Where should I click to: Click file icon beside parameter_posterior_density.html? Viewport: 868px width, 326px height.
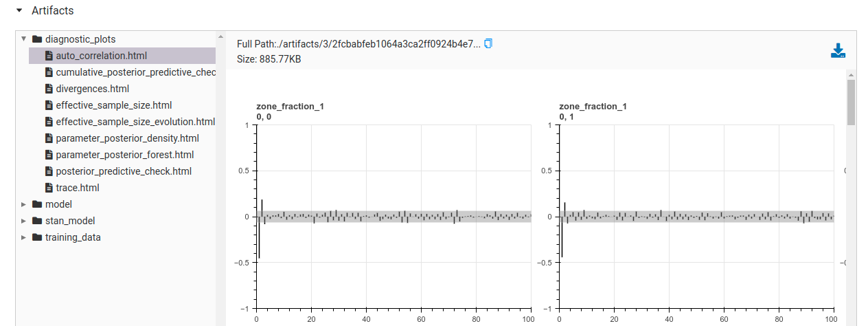tap(49, 138)
